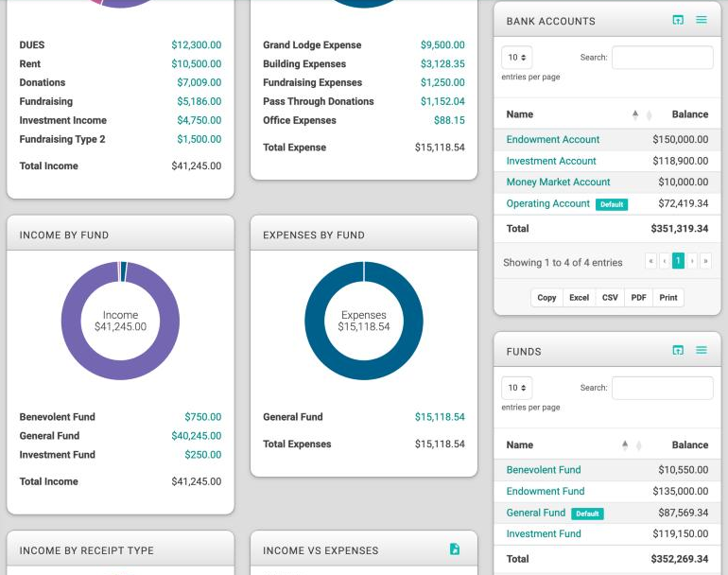
Task: Export Bank Accounts as PDF
Action: coord(638,298)
